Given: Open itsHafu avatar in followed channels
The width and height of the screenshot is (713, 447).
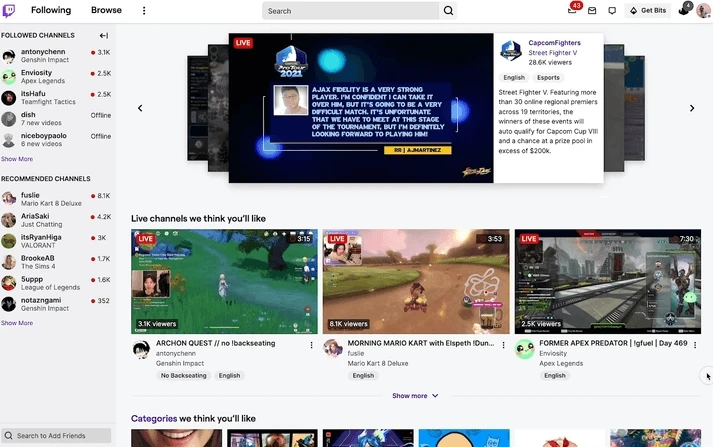Looking at the screenshot, I should [x=9, y=98].
